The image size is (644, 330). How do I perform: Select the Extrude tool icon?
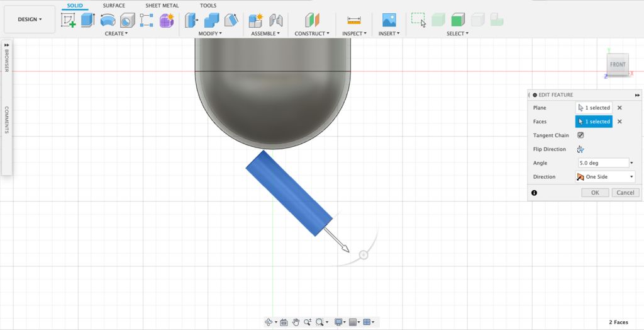(87, 20)
